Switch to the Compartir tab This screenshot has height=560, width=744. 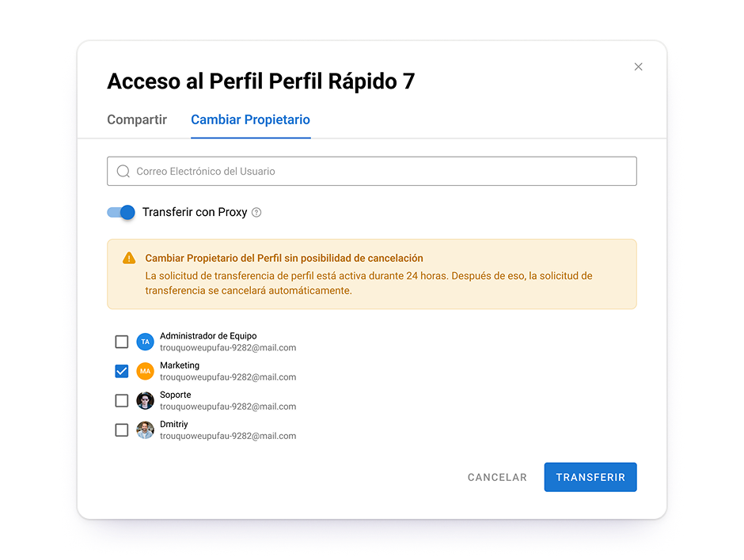coord(137,120)
